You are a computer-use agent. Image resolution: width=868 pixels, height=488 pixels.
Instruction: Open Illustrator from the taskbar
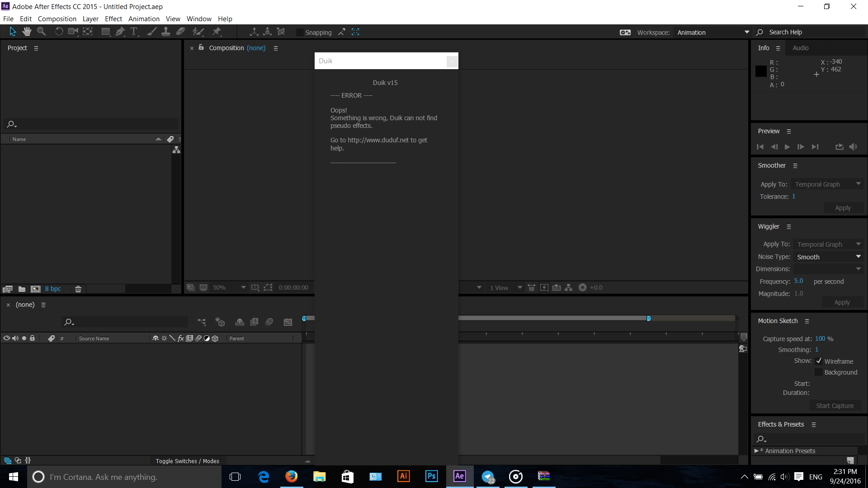pos(403,476)
